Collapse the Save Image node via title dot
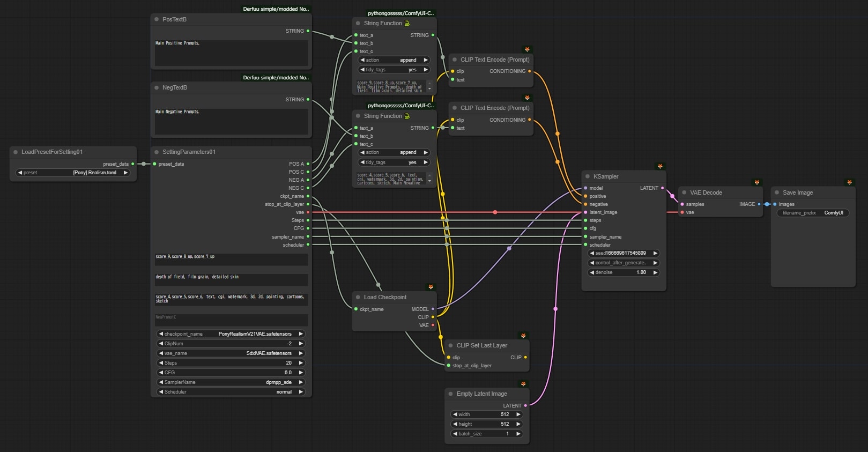This screenshot has width=868, height=452. pyautogui.click(x=777, y=192)
